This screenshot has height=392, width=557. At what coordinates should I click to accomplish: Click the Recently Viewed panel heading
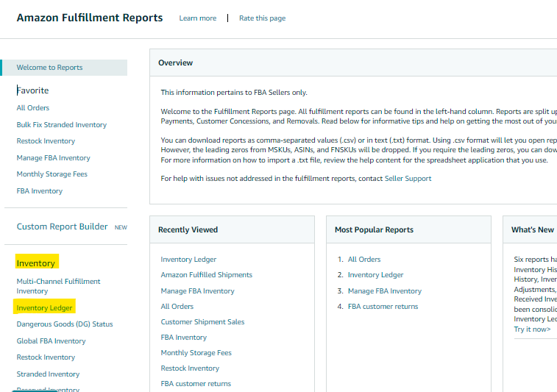(x=188, y=229)
